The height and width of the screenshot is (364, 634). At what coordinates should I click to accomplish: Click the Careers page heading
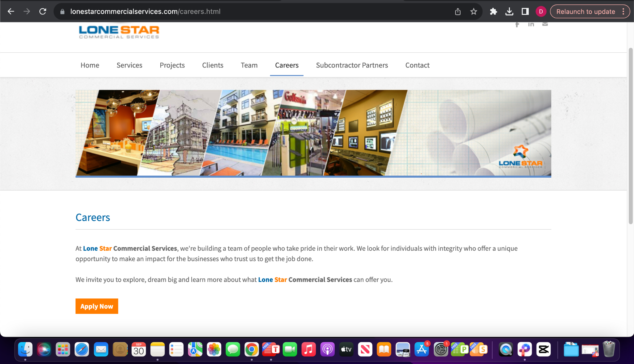click(x=93, y=218)
